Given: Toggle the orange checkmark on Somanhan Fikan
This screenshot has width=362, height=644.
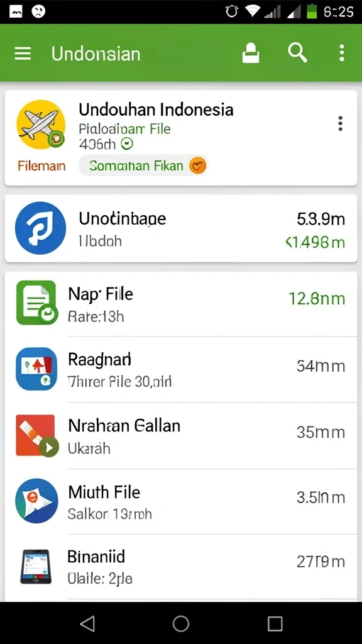Looking at the screenshot, I should (x=197, y=165).
